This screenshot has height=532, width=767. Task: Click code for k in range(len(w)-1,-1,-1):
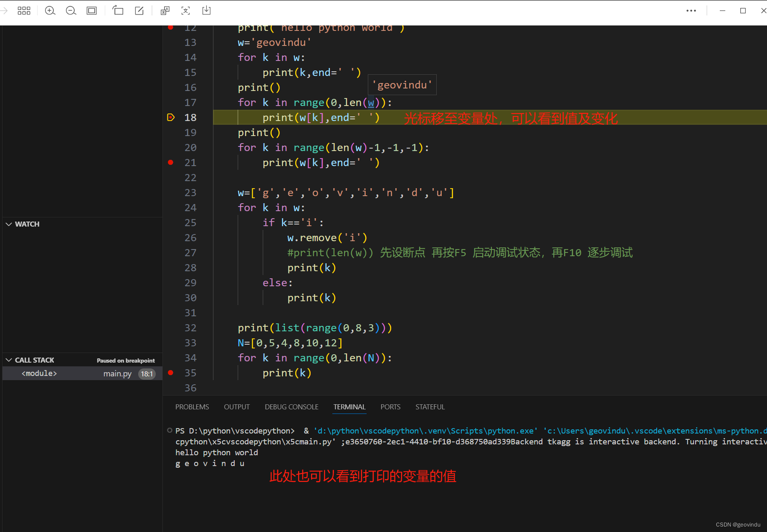[333, 148]
